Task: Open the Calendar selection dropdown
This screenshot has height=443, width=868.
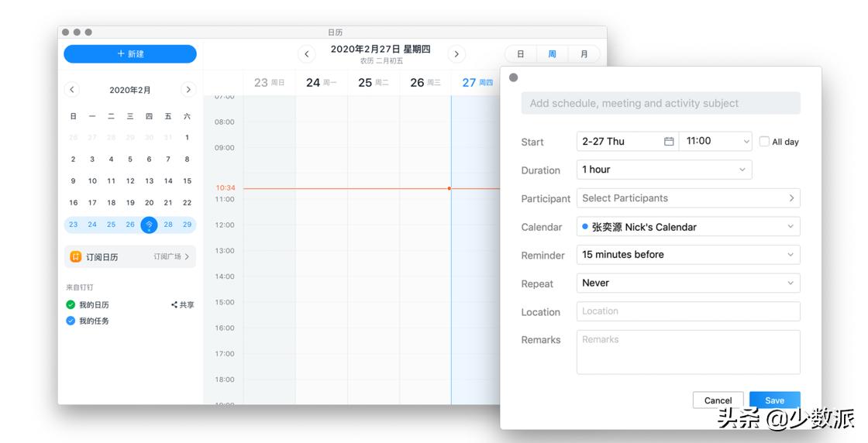Action: 688,227
